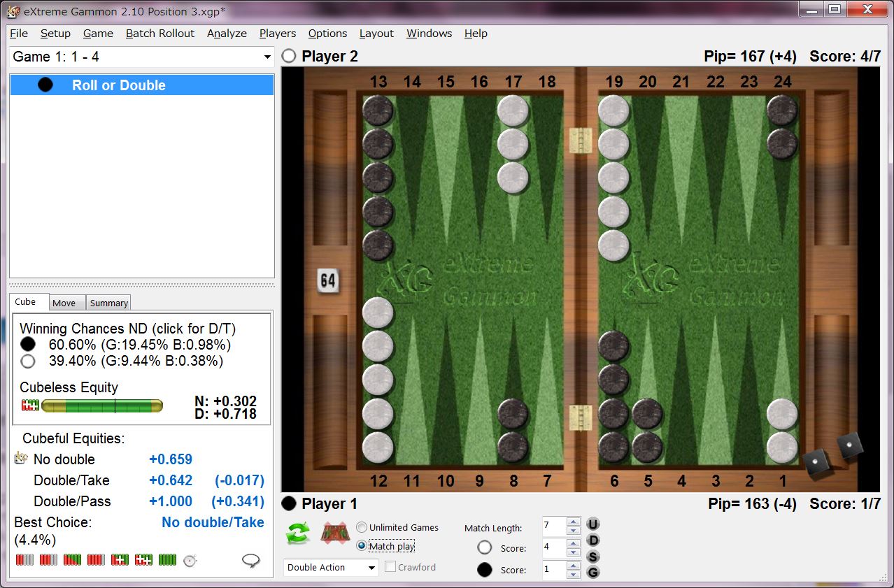Screen dimensions: 894x588
Task: Click the white Player 2 checker icon
Action: (x=288, y=56)
